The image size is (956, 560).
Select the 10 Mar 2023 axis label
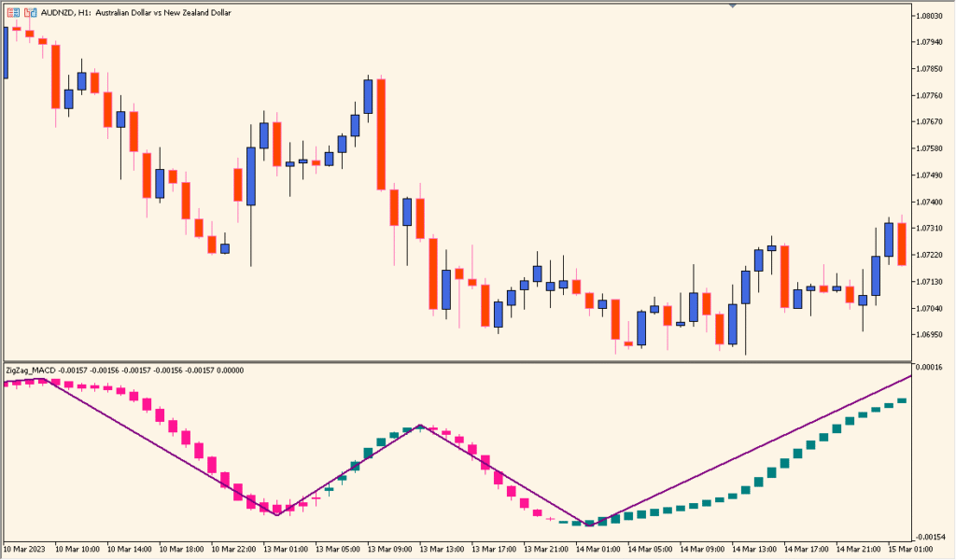tap(22, 550)
